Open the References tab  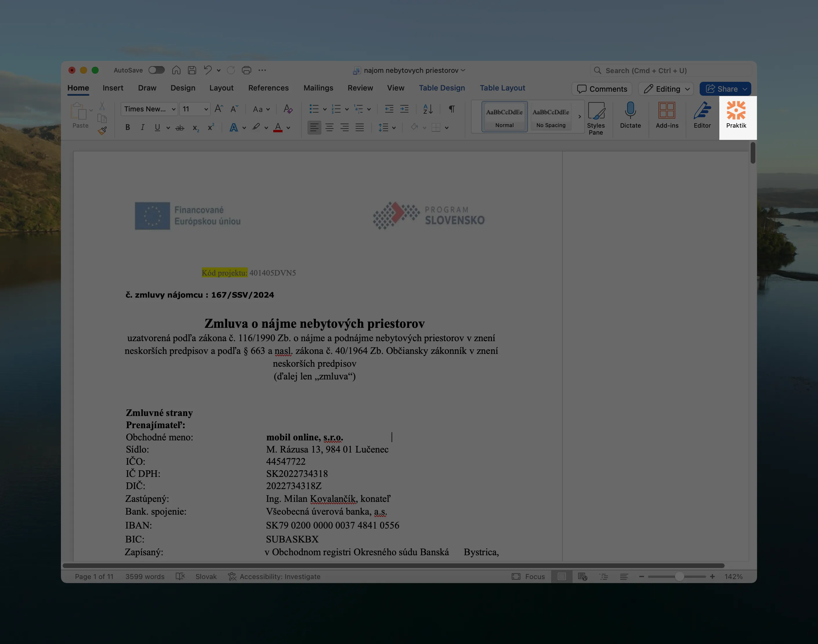click(x=268, y=88)
